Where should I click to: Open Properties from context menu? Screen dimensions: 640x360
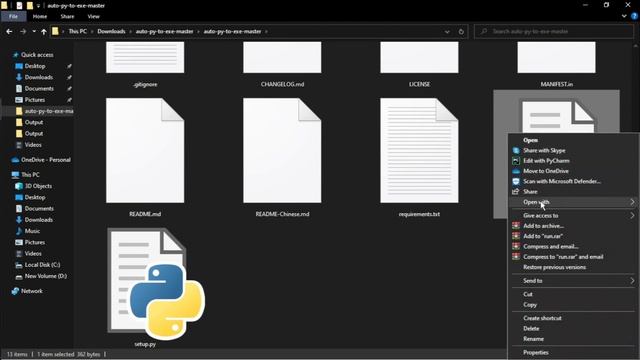click(x=536, y=353)
